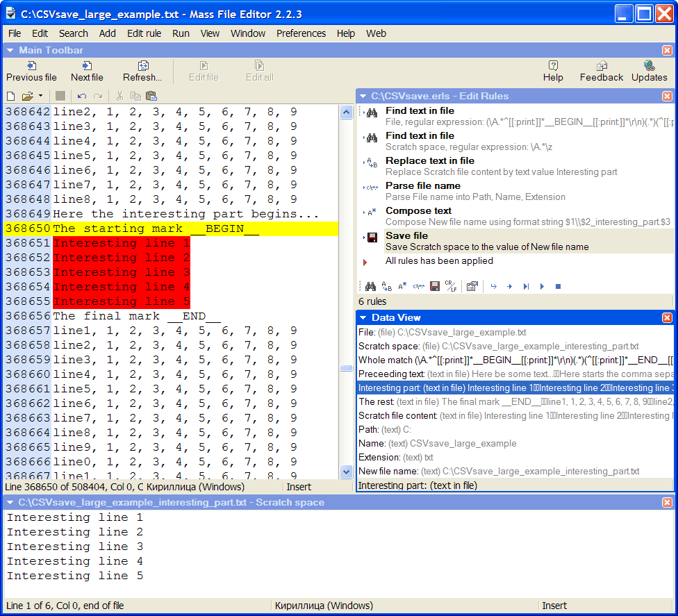
Task: Open the Web menu
Action: (x=376, y=33)
